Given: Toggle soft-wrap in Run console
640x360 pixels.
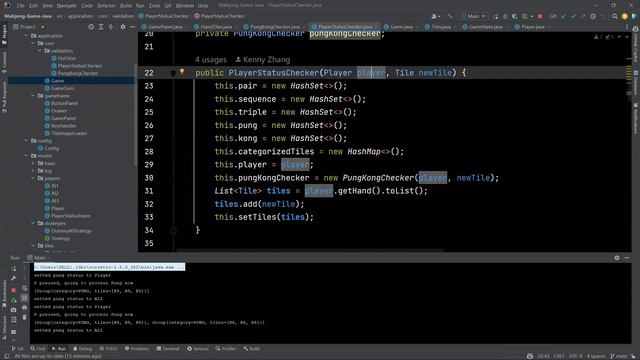Looking at the screenshot, I should 24,288.
